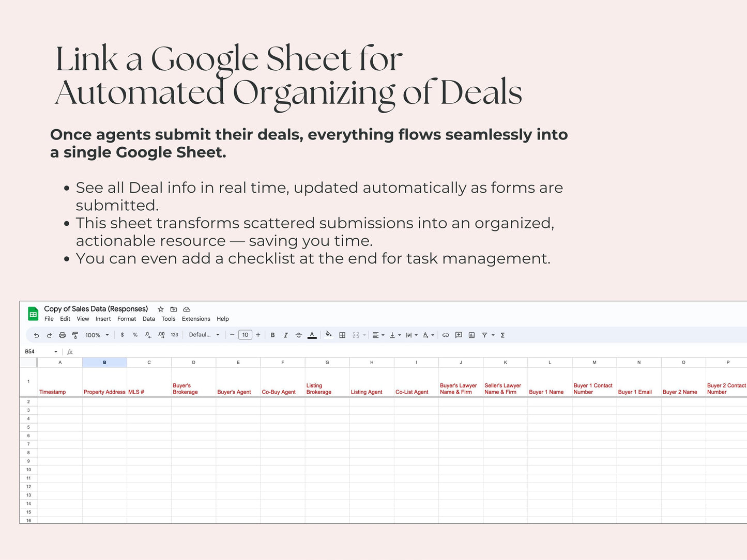The image size is (747, 560).
Task: Click the Merge cells icon
Action: 356,335
